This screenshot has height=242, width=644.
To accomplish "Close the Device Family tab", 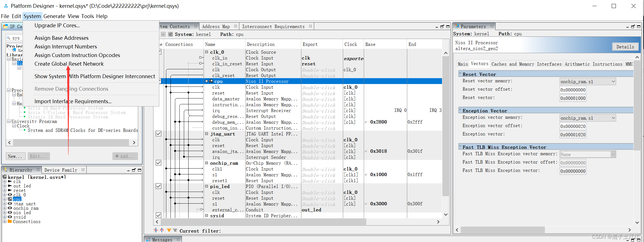I will (x=83, y=169).
